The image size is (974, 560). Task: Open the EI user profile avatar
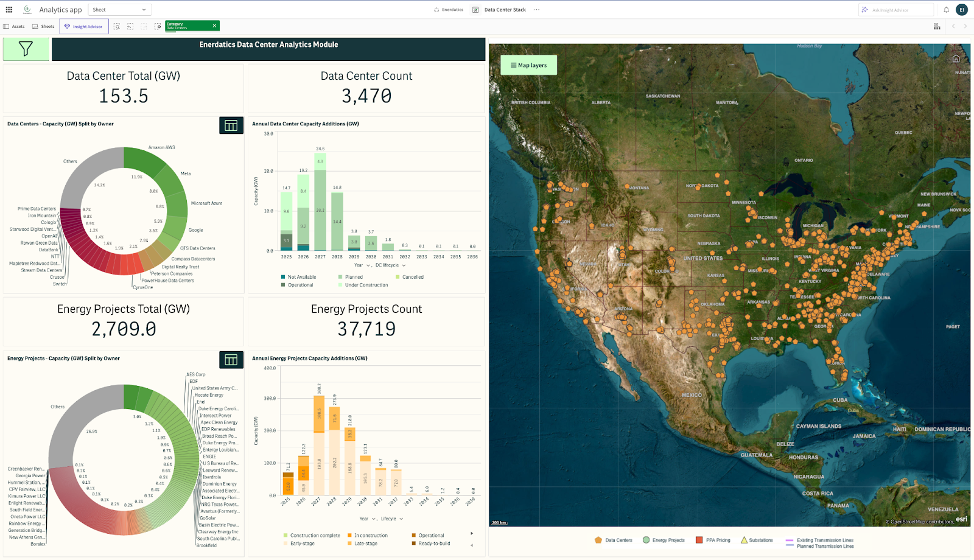coord(962,10)
